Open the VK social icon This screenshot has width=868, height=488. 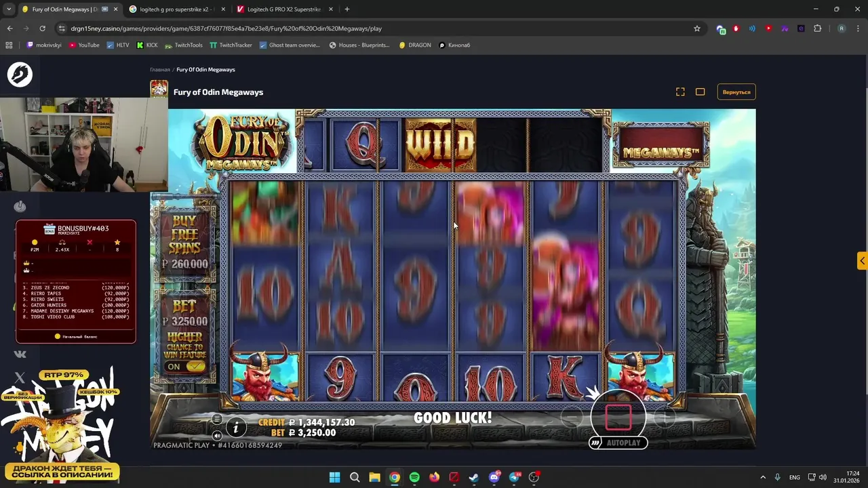[x=20, y=354]
